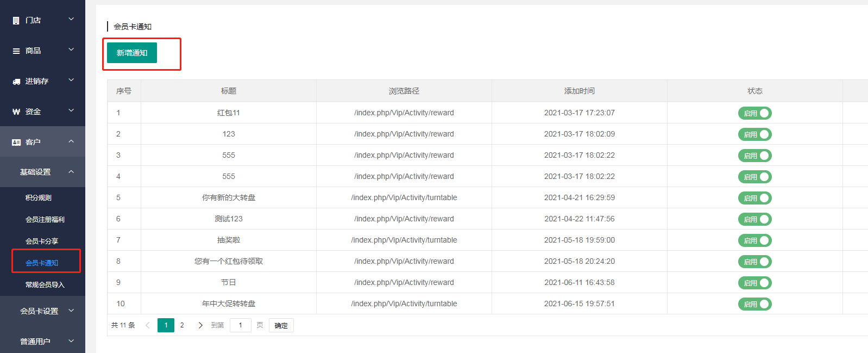Click the 确定 pagination button
868x353 pixels.
(281, 325)
